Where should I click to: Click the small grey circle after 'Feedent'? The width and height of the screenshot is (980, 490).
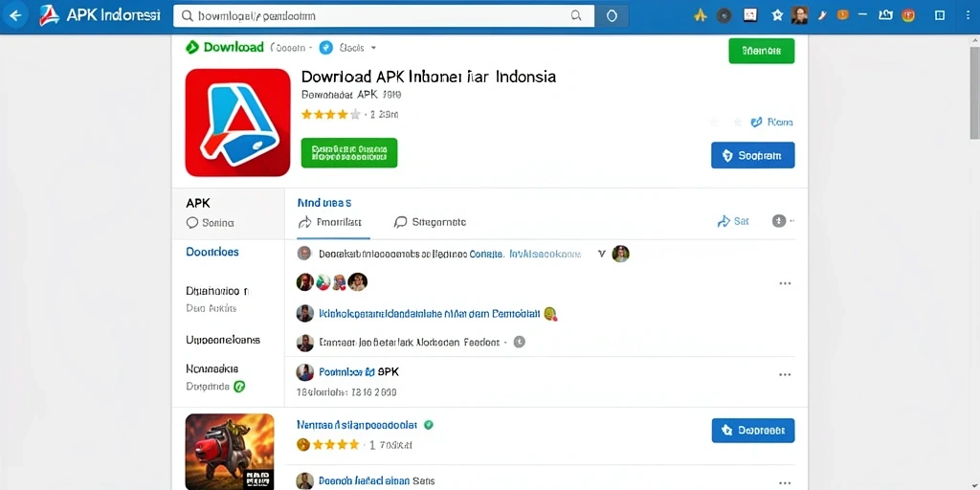tap(519, 342)
